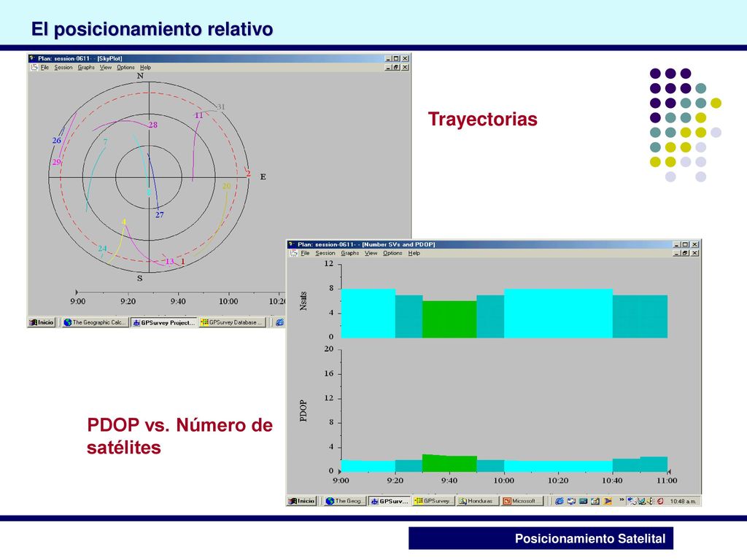This screenshot has width=747, height=560.
Task: Switch to Microsoft PowerPoint taskbar item
Action: coord(522,501)
